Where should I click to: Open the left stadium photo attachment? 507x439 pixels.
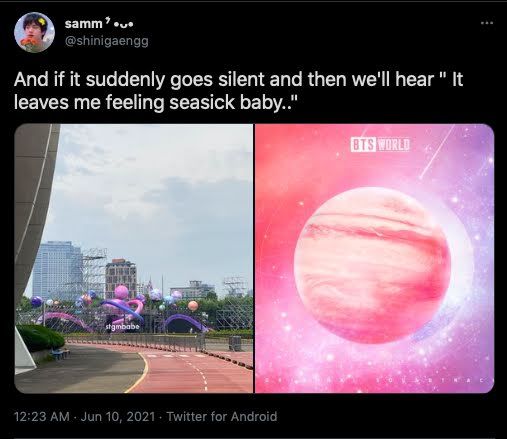click(134, 258)
